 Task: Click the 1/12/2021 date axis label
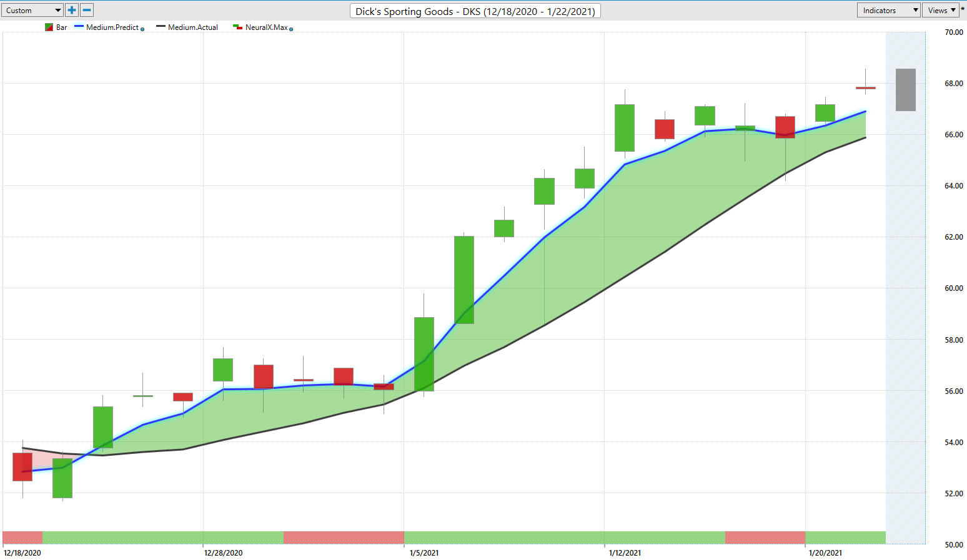pos(625,553)
